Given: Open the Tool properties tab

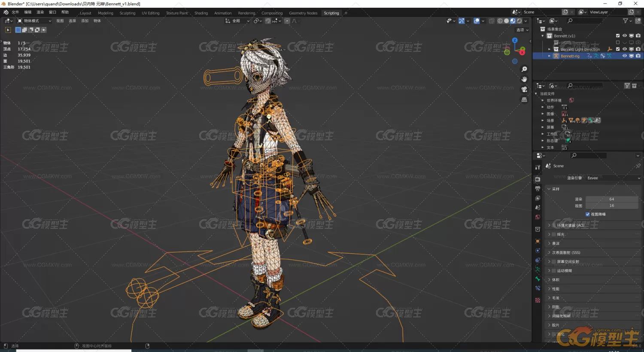Looking at the screenshot, I should (x=538, y=167).
